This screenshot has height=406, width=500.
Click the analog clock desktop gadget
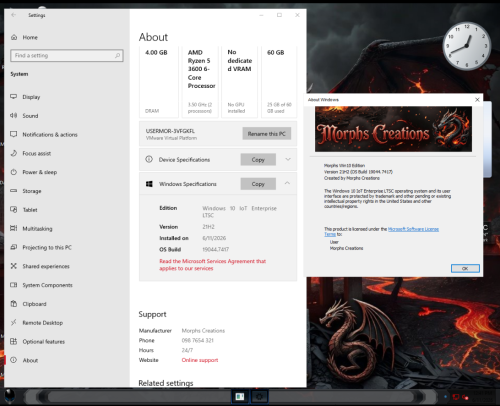click(467, 46)
